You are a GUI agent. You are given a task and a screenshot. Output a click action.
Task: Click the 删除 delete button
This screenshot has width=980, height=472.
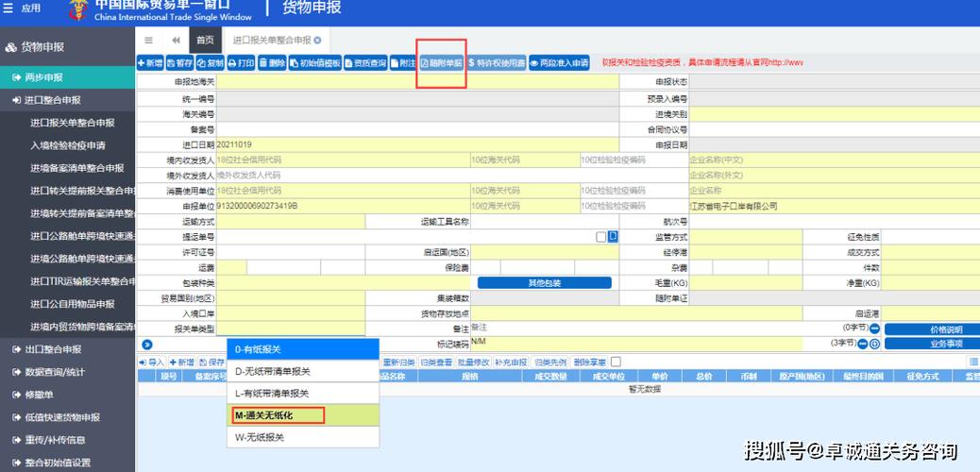(272, 63)
